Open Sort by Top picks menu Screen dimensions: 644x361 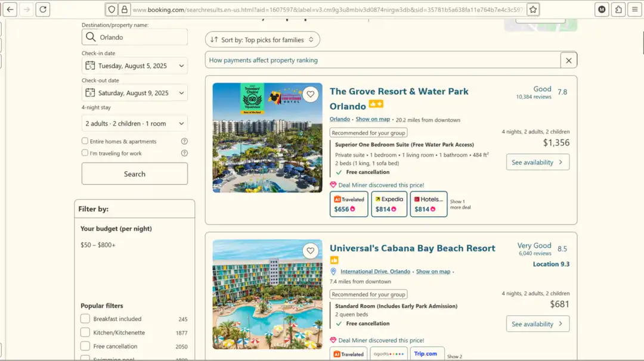click(x=262, y=40)
